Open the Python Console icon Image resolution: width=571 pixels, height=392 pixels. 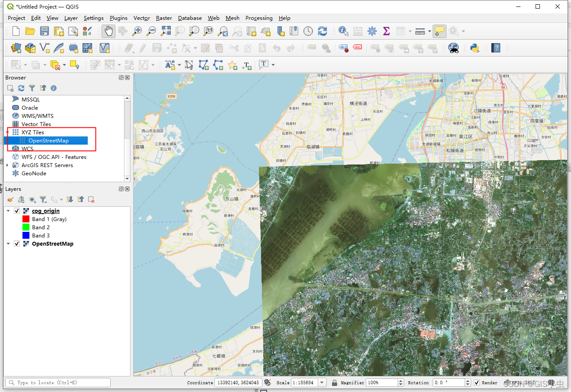[475, 48]
